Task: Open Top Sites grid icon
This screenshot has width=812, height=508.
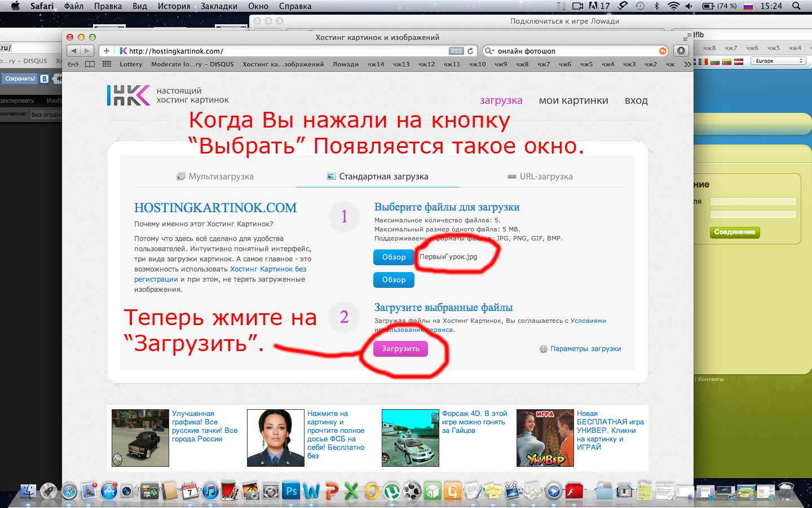Action: [107, 64]
